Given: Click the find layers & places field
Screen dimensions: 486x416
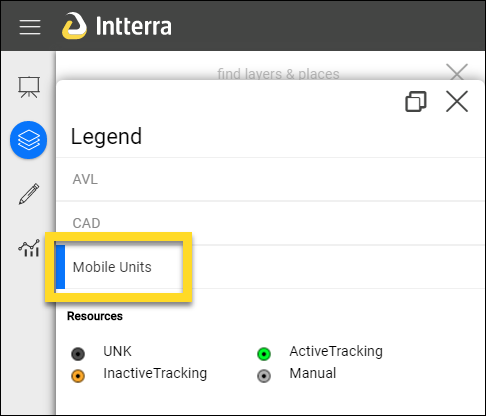Looking at the screenshot, I should 278,74.
